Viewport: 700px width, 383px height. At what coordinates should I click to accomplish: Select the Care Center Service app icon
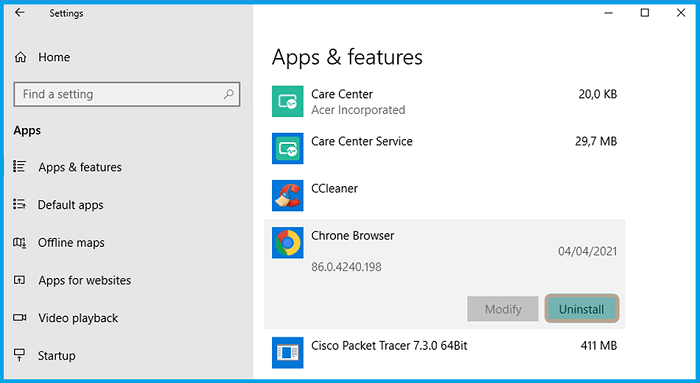(288, 148)
